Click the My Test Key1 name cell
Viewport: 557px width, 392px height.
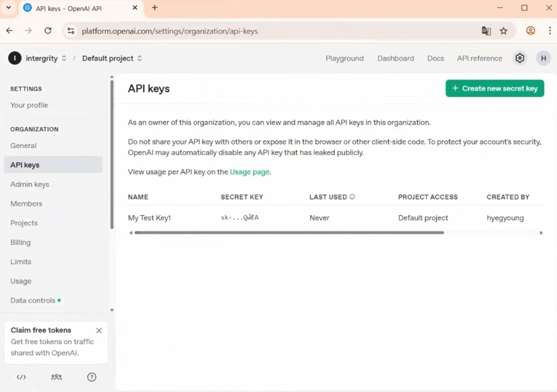point(149,218)
